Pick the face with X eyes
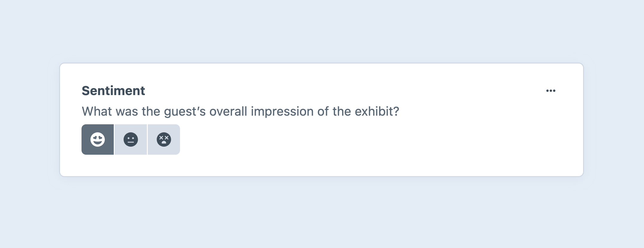The height and width of the screenshot is (248, 644). 164,139
